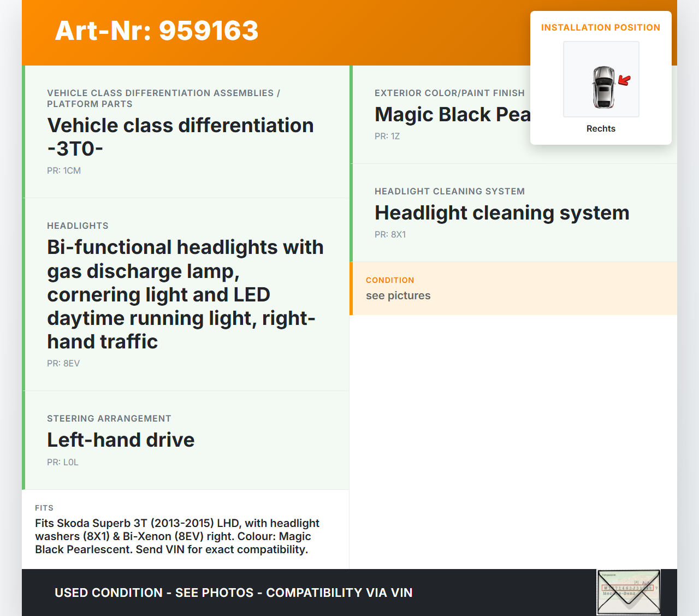Select the Bi-functional headlights description text

[185, 294]
